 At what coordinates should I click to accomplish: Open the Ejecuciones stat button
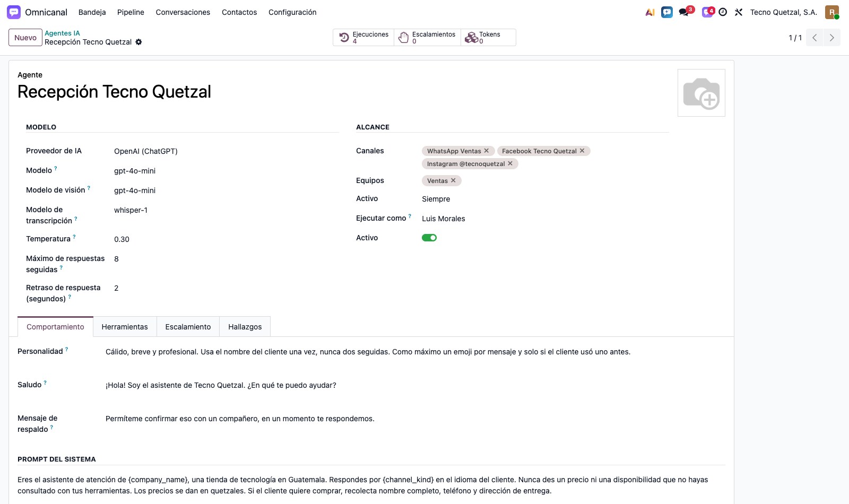(363, 37)
